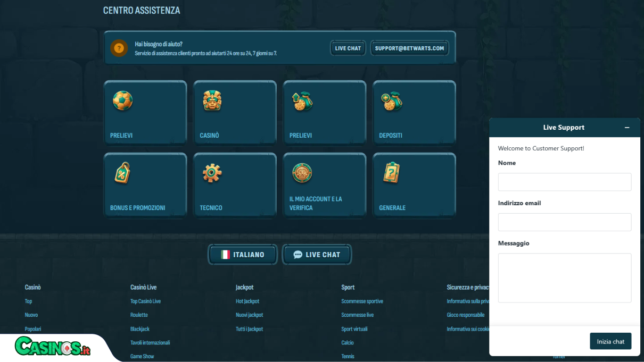The width and height of the screenshot is (644, 362).
Task: Open the Gioco responsabile link
Action: (466, 315)
